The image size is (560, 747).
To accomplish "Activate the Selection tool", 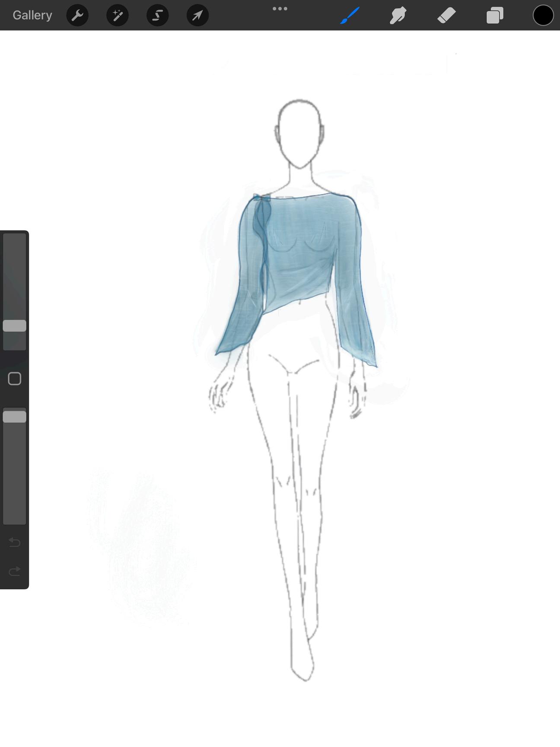I will pos(158,15).
